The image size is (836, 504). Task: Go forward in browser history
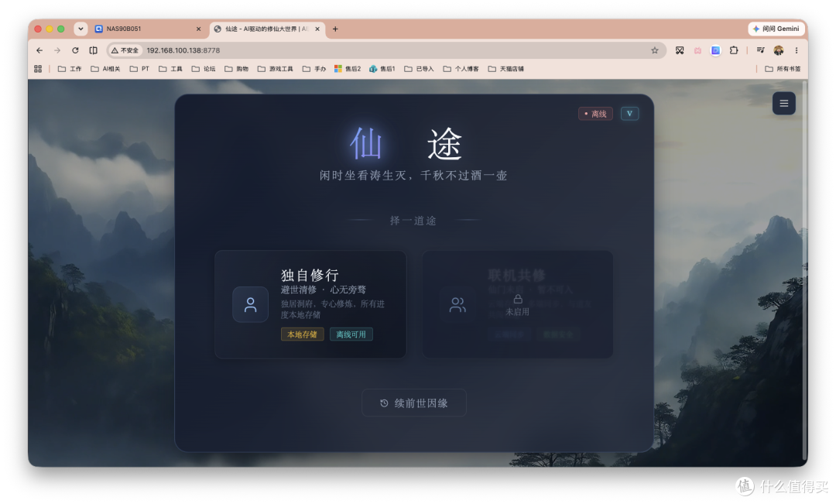pos(57,50)
